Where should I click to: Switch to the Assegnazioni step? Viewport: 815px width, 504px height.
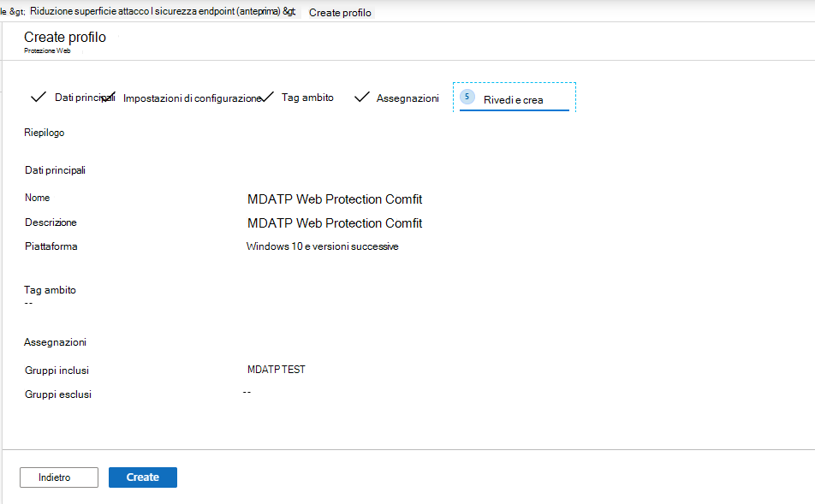pos(407,98)
